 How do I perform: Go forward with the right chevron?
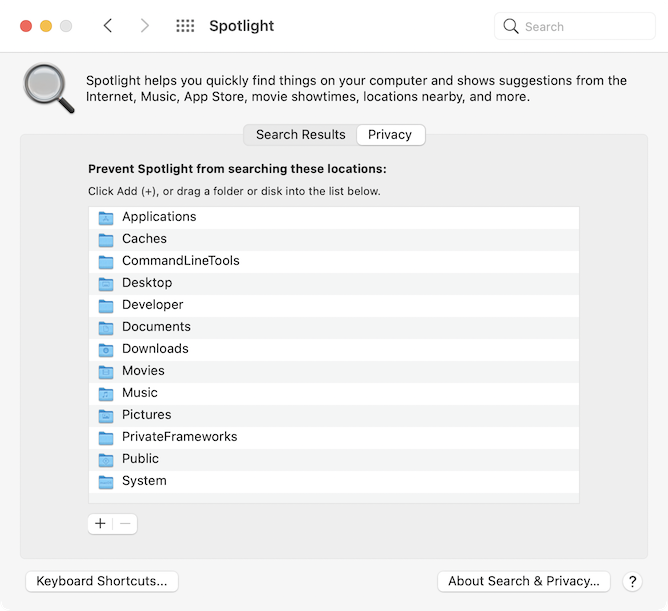coord(145,26)
